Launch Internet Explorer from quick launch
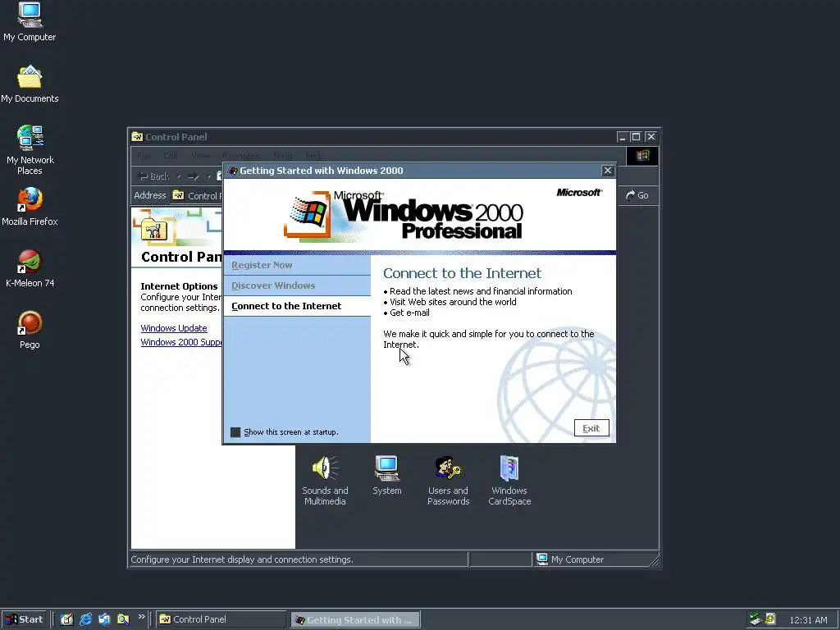 tap(85, 619)
